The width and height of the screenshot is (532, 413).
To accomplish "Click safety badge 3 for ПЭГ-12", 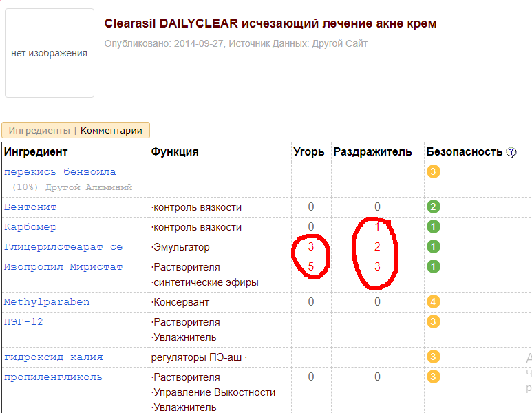I will 434,321.
